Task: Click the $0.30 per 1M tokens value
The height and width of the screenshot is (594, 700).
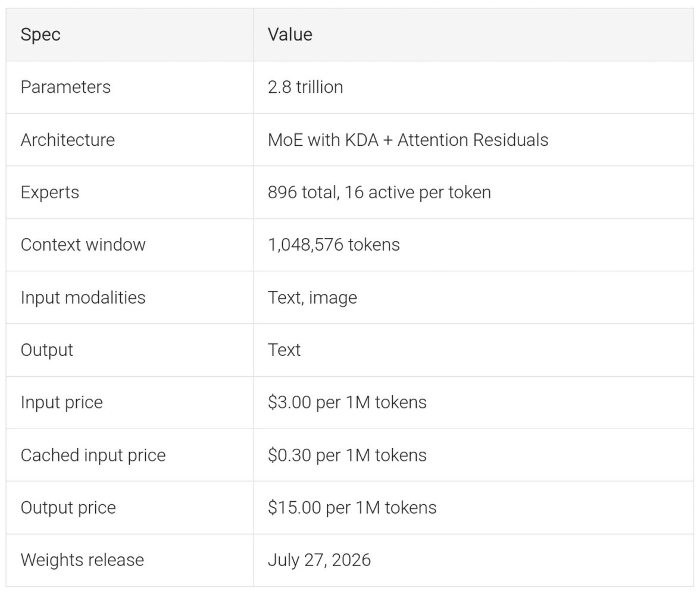Action: [x=348, y=455]
